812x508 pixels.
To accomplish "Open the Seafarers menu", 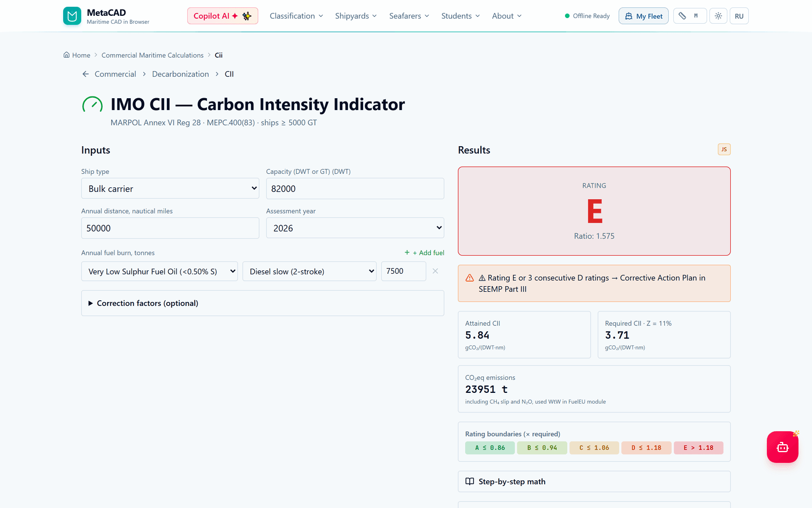I will click(x=409, y=16).
